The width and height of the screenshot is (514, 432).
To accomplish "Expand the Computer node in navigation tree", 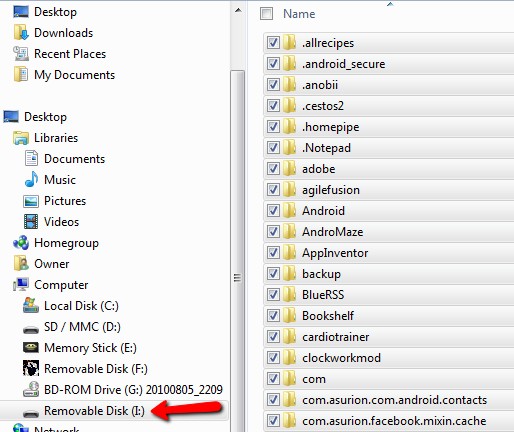I will pos(61,285).
